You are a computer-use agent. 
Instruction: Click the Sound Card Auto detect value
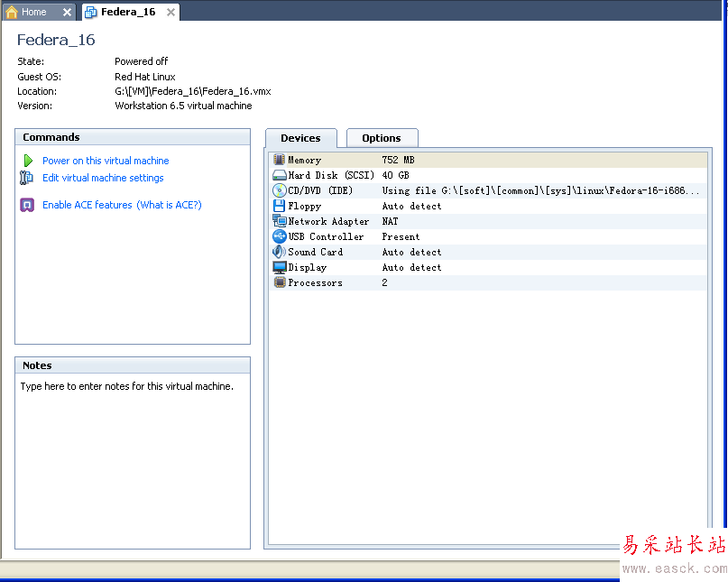(411, 252)
